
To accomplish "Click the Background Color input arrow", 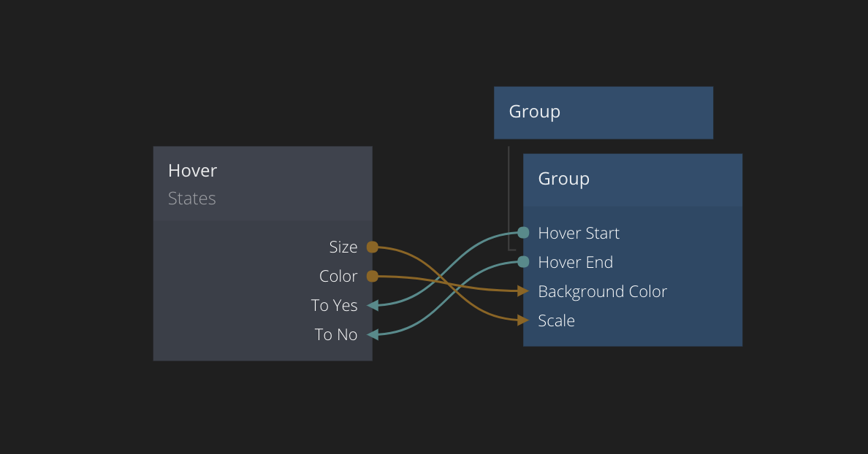I will tap(523, 291).
